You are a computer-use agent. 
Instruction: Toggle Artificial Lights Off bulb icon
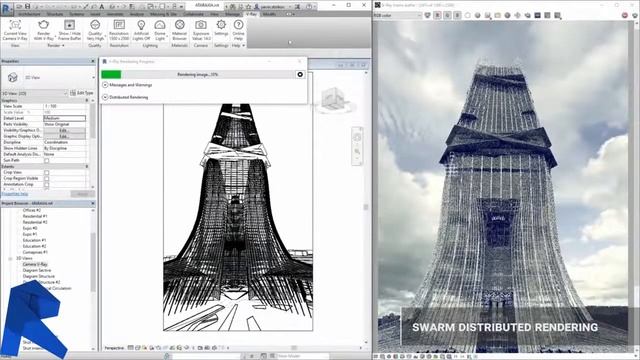141,25
